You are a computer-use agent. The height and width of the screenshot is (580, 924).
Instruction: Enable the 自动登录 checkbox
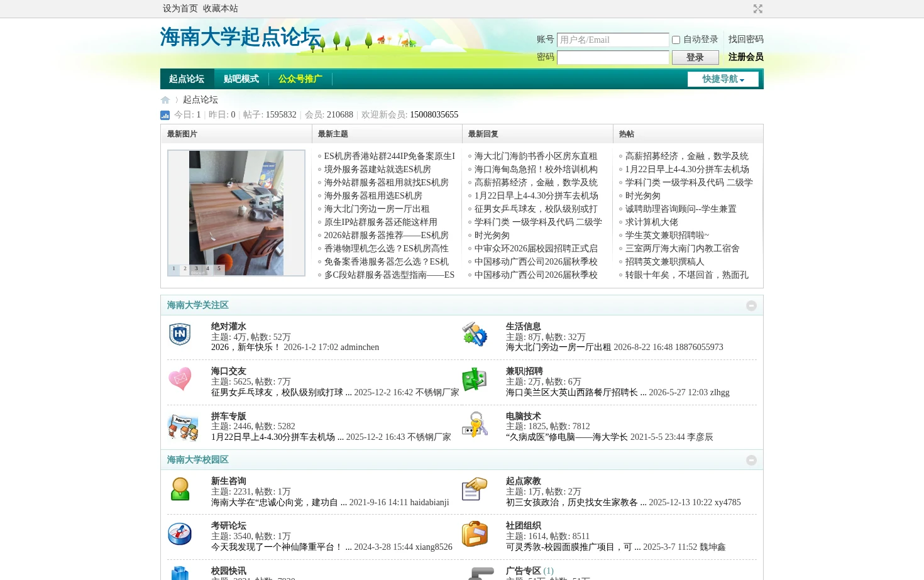[676, 40]
